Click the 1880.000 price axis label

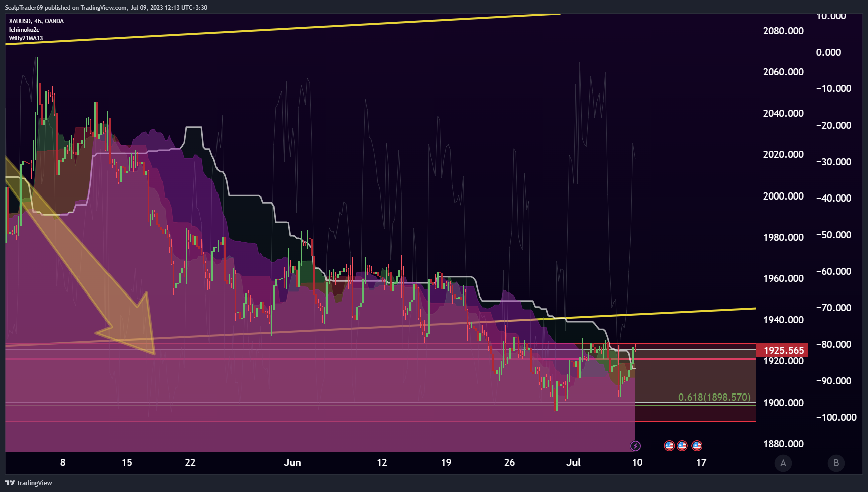pos(783,444)
